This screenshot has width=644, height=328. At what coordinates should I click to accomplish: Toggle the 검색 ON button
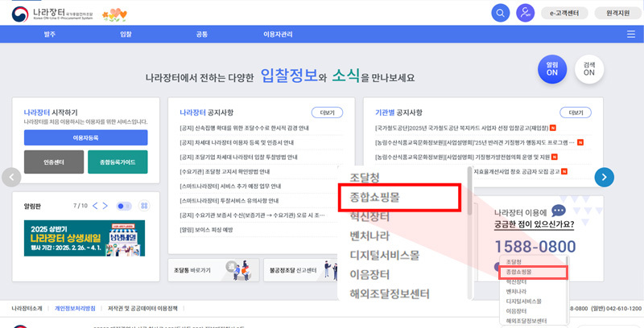coord(589,69)
